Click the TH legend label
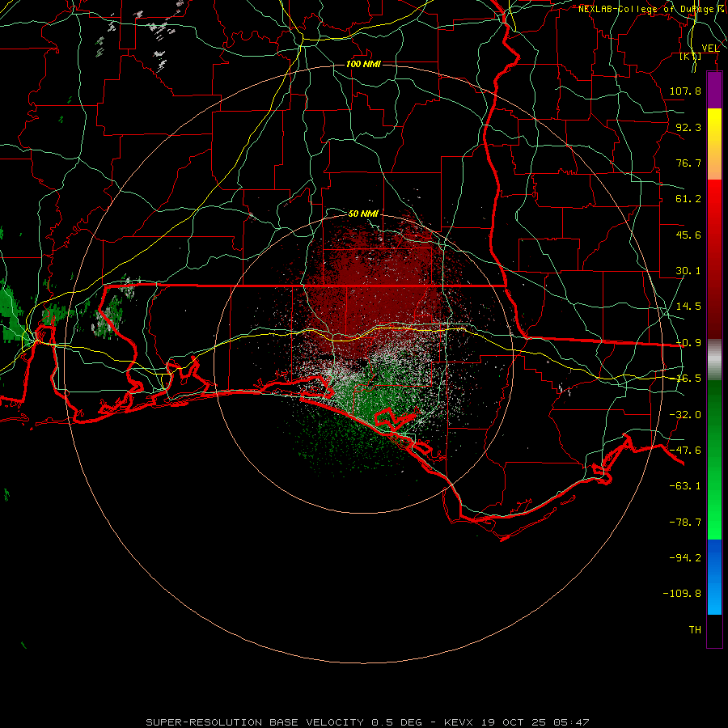The width and height of the screenshot is (728, 728). [x=695, y=630]
